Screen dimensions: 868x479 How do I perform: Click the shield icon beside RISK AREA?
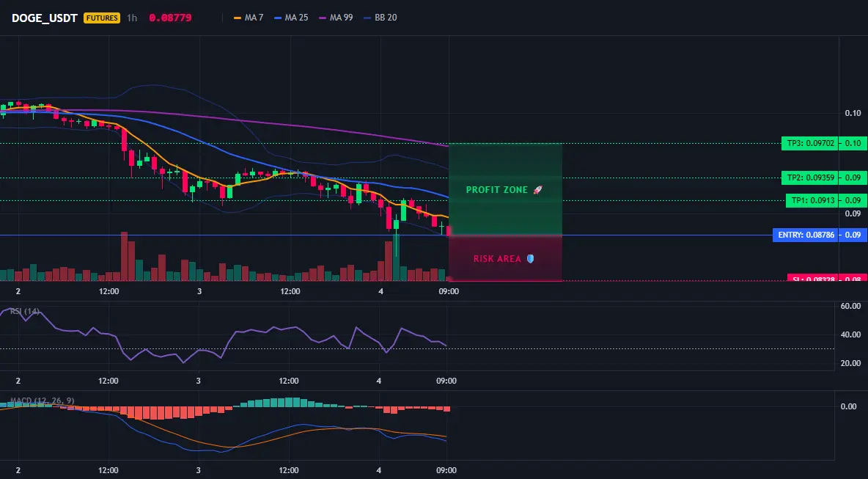pos(530,259)
